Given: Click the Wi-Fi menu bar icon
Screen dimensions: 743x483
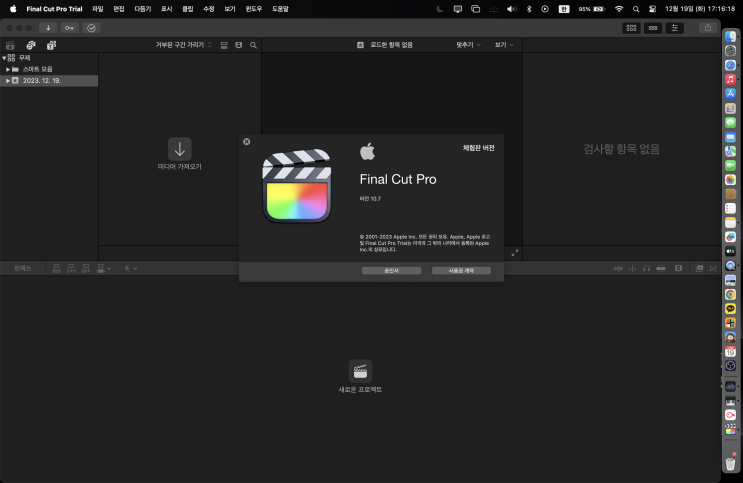Looking at the screenshot, I should [x=619, y=9].
